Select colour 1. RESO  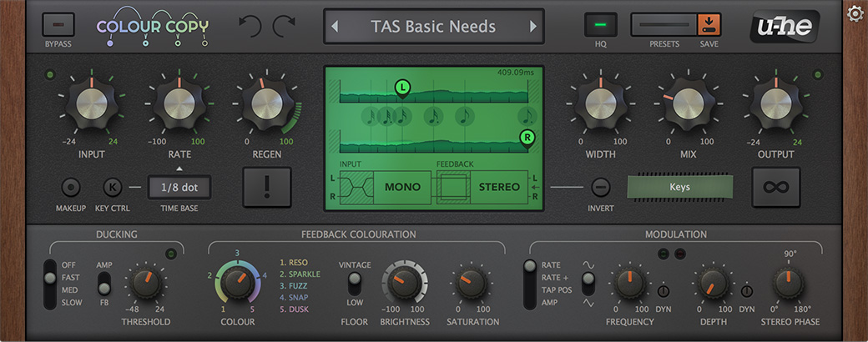[294, 262]
